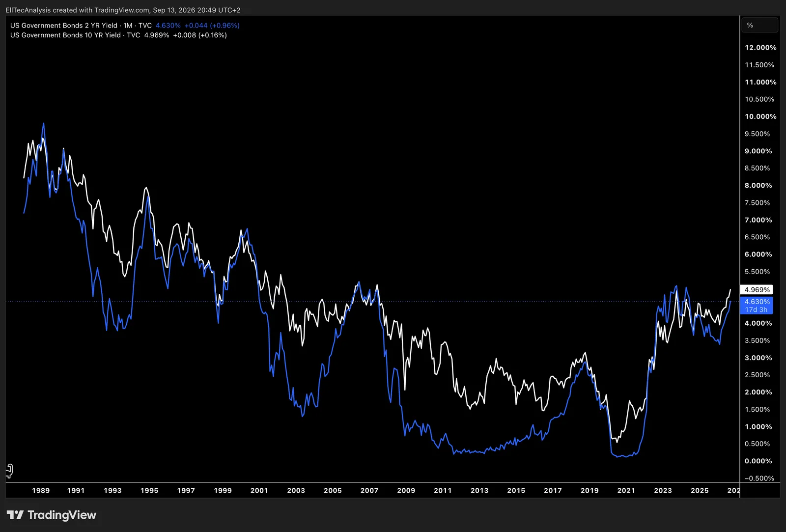Click the 2007 label on time axis
786x532 pixels.
tap(369, 490)
